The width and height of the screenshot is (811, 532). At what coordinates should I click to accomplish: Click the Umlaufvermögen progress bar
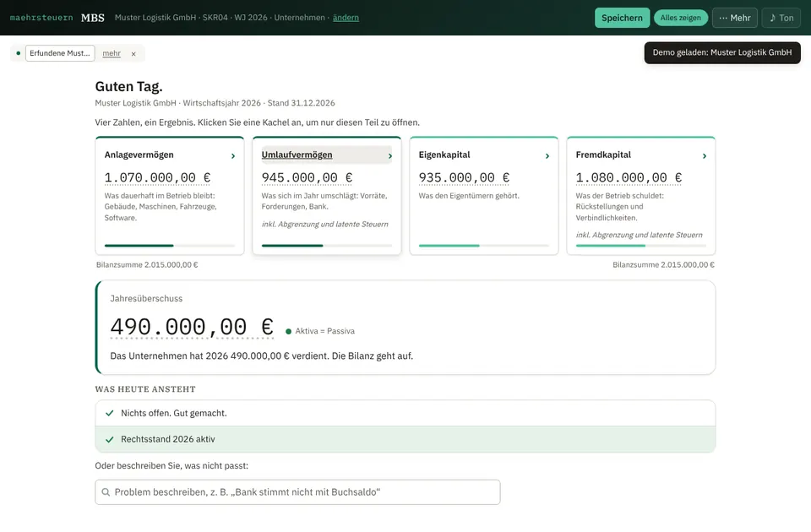(327, 246)
